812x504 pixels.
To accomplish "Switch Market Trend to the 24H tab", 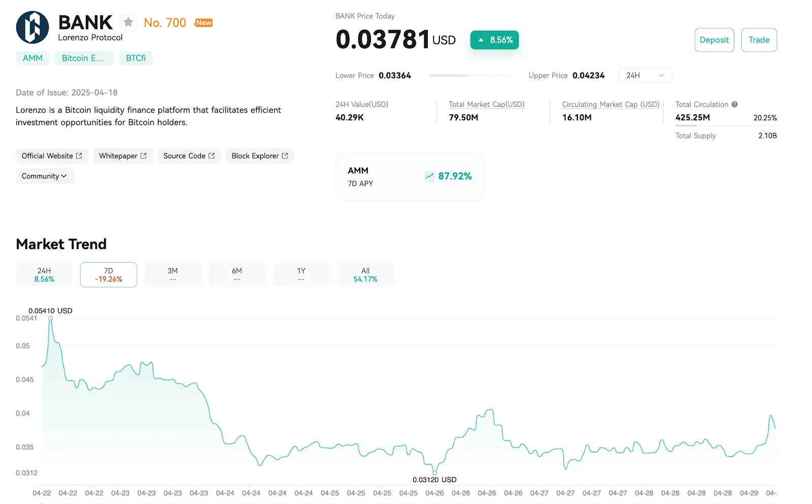I will click(44, 275).
